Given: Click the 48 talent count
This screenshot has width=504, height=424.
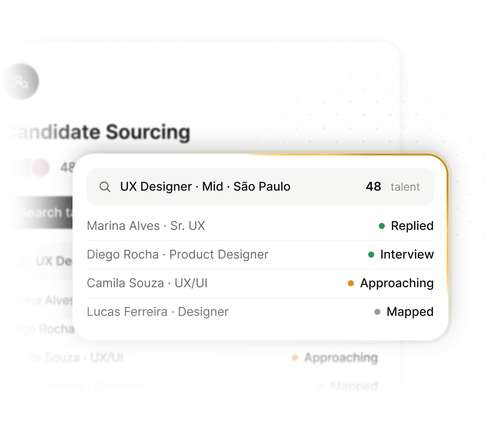Looking at the screenshot, I should (393, 187).
